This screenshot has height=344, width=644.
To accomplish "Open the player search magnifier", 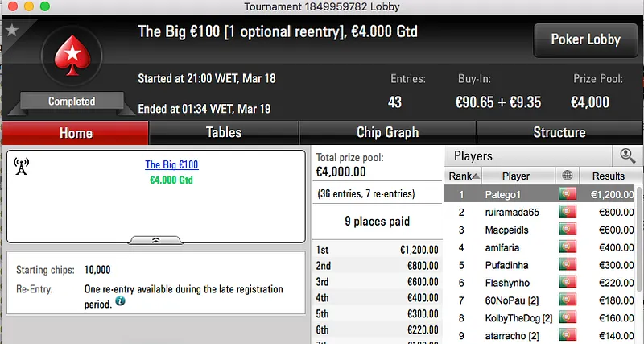I will (x=627, y=156).
